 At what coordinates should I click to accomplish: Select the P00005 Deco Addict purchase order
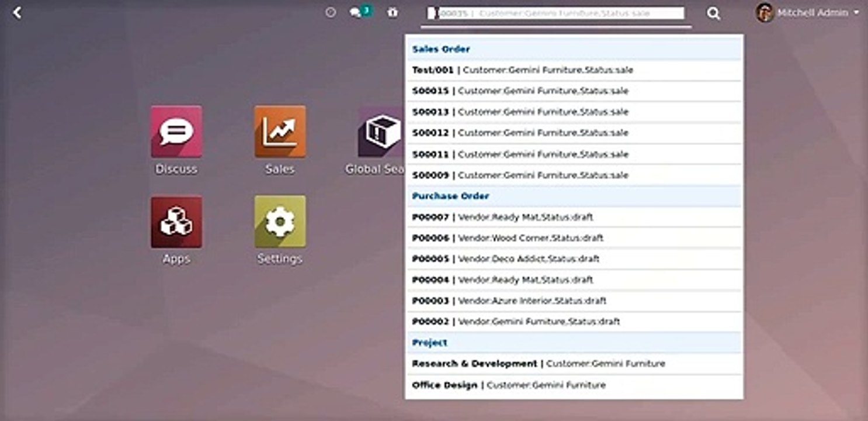click(574, 259)
